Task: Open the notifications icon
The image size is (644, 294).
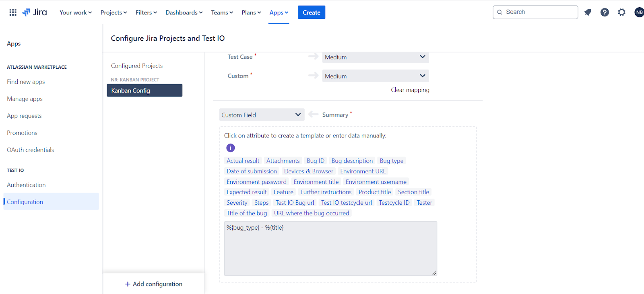Action: (x=588, y=12)
